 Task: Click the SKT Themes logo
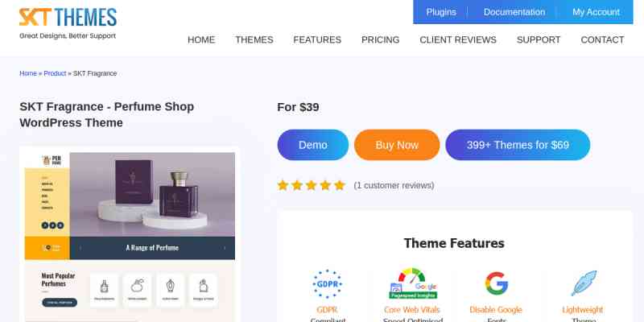pyautogui.click(x=68, y=23)
